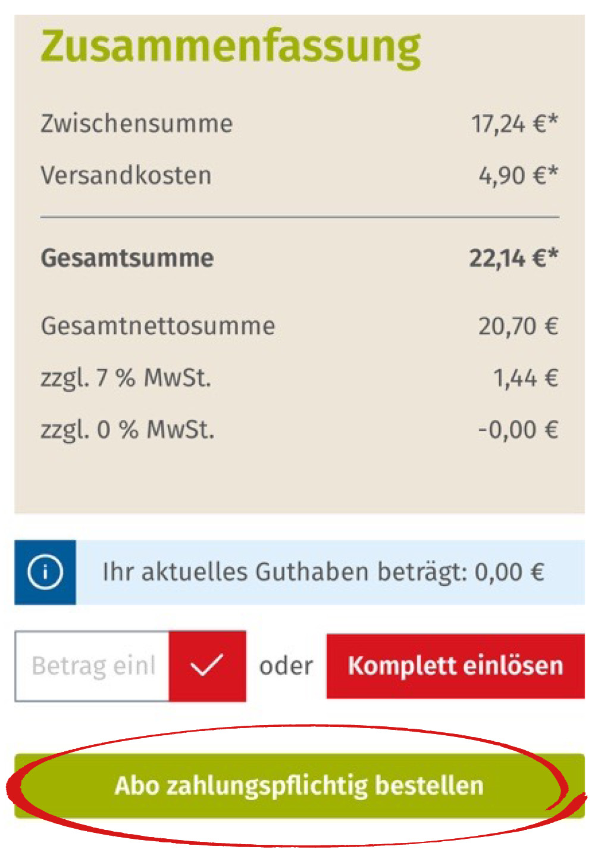Confirm amount with the red checkmark button
The height and width of the screenshot is (868, 595).
(x=207, y=666)
